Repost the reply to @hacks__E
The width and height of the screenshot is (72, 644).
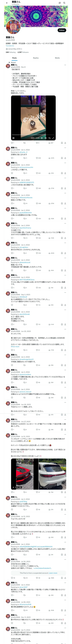pos(24,158)
